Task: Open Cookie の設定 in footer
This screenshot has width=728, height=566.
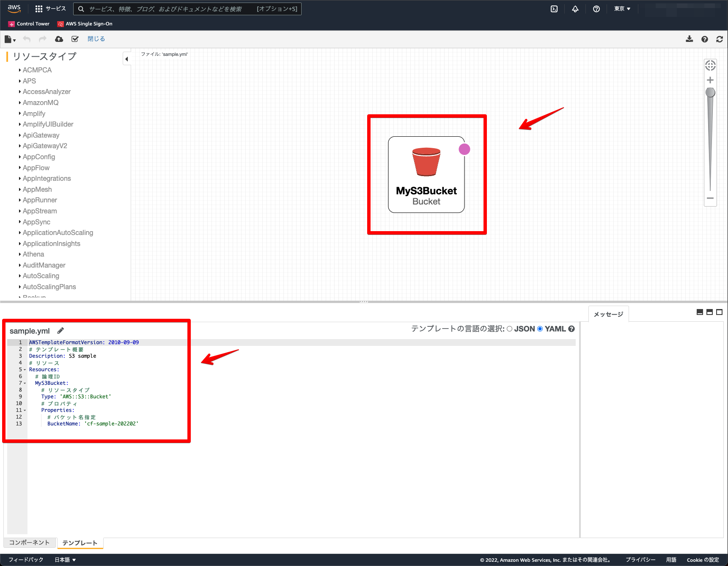Action: (703, 560)
